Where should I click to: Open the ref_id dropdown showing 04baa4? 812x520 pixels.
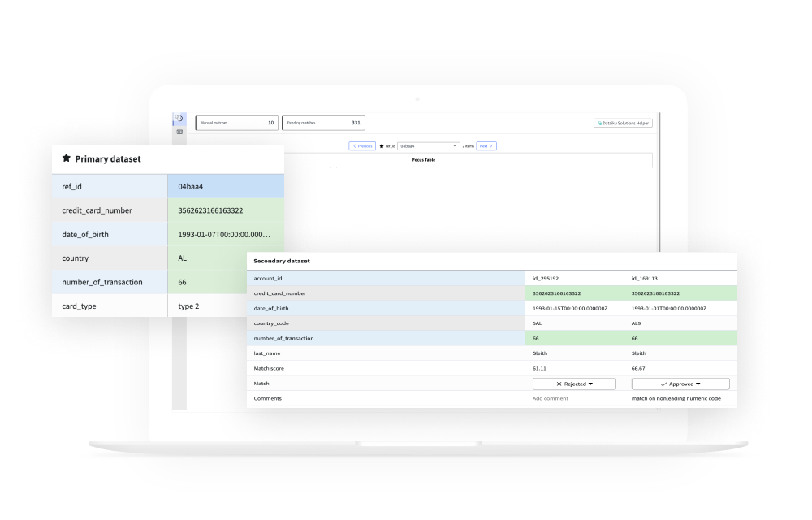(x=428, y=146)
